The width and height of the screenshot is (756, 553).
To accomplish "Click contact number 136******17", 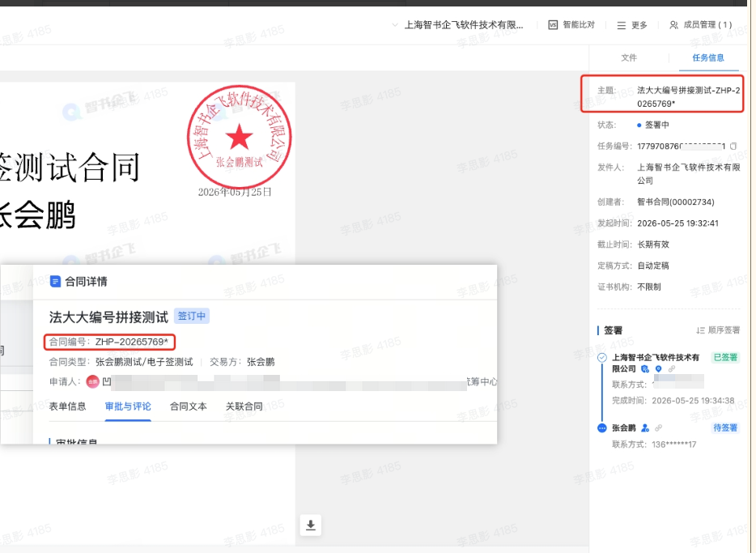I will 674,445.
